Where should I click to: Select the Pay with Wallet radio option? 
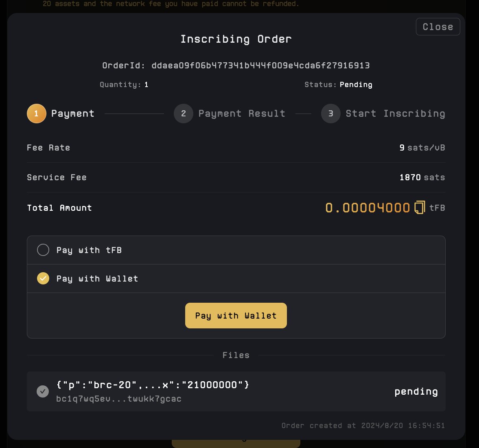tap(43, 278)
